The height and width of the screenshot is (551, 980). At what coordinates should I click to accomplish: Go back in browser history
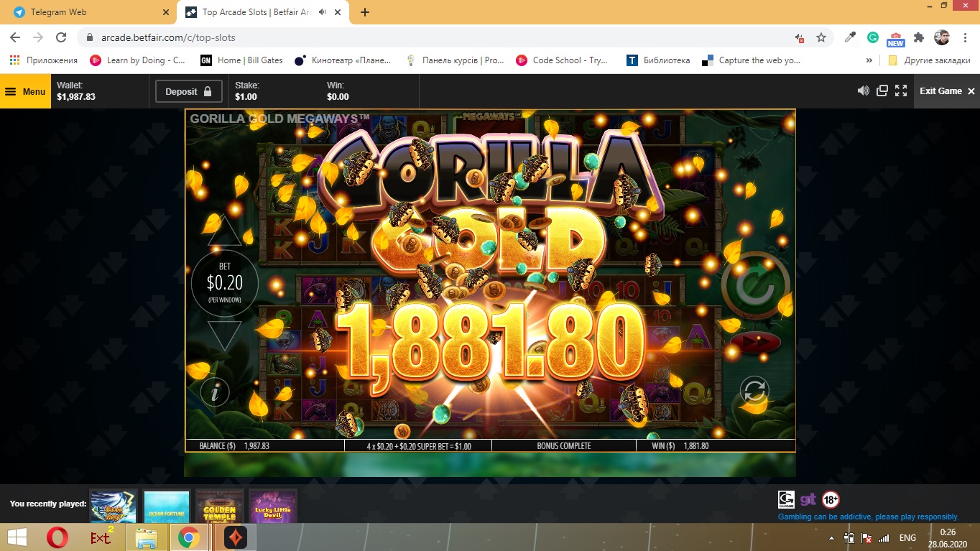pyautogui.click(x=15, y=37)
